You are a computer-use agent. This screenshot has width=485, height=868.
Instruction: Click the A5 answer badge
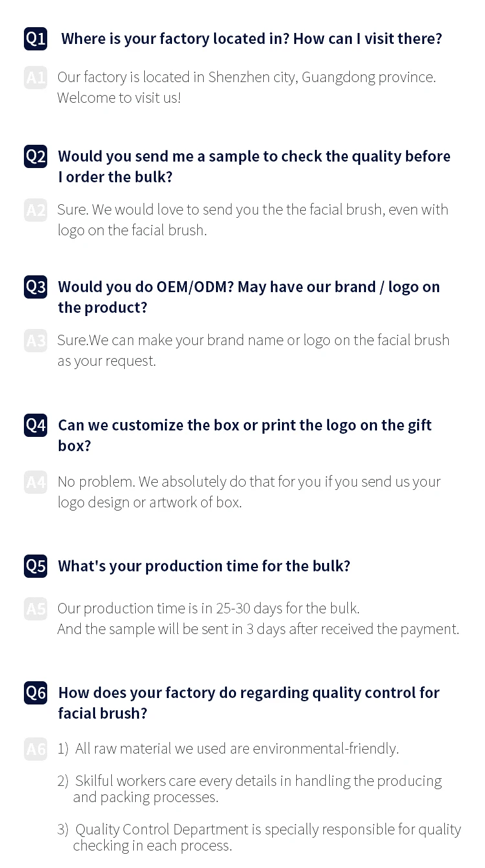[x=36, y=609]
